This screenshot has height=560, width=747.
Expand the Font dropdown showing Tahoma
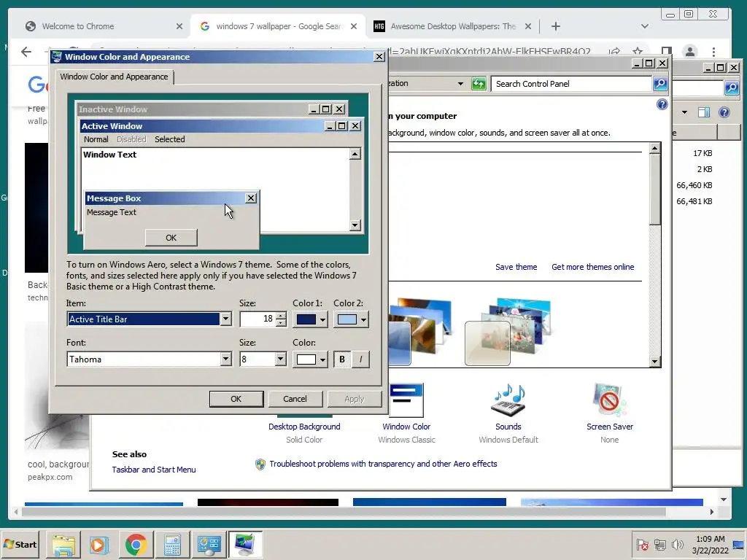click(x=226, y=359)
